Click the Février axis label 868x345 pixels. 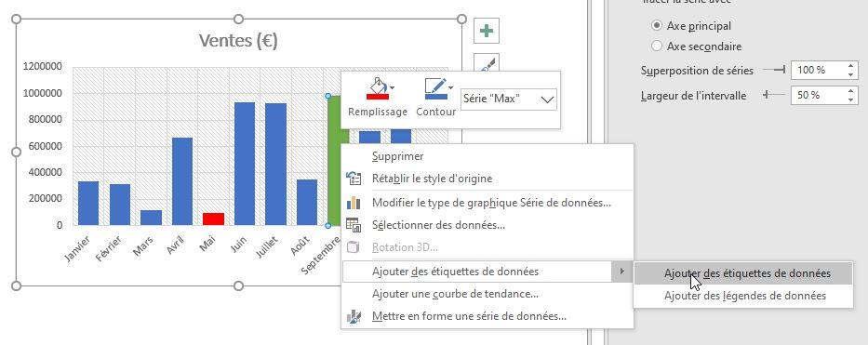109,248
